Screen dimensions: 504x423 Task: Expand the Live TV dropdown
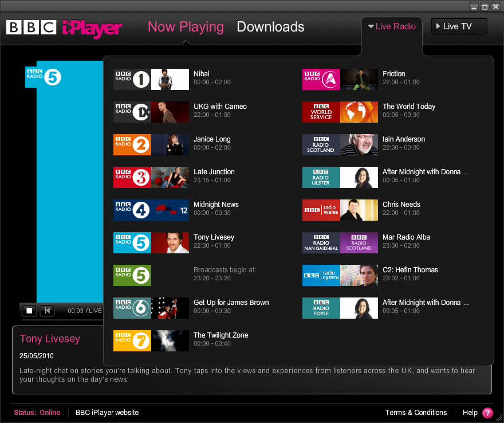click(459, 26)
